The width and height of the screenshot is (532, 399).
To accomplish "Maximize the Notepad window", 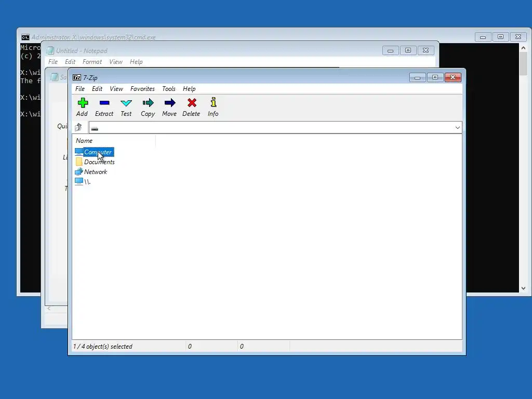I will click(x=408, y=50).
